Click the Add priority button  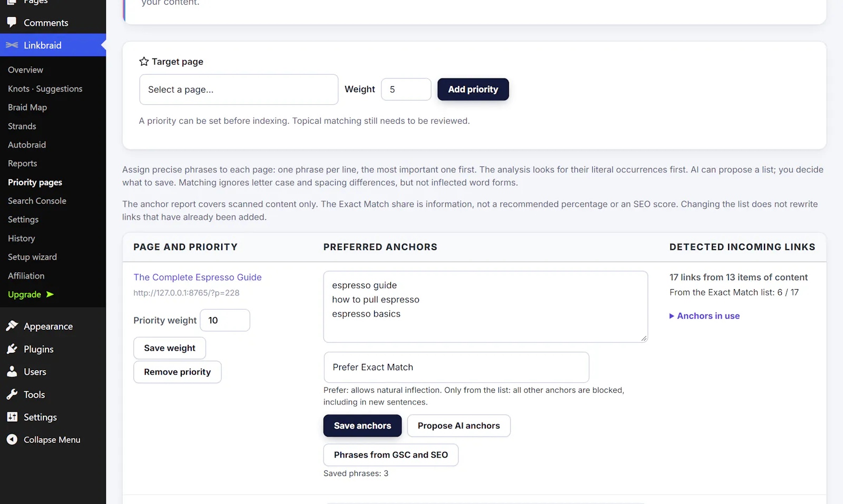(473, 90)
